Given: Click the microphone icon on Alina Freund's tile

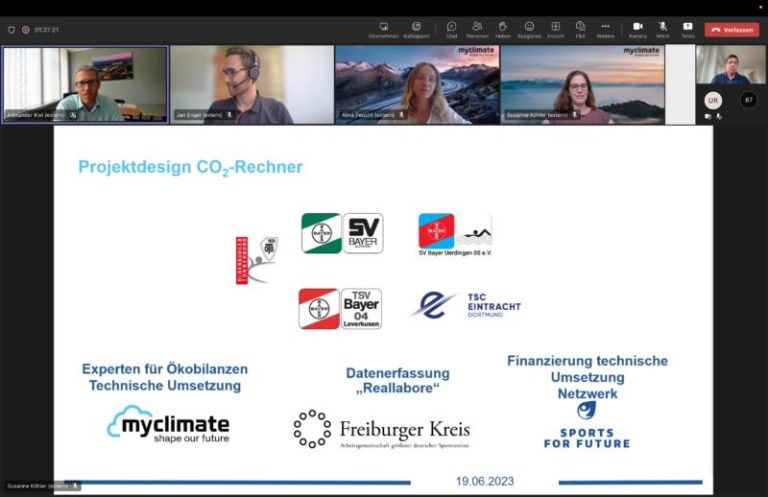Looking at the screenshot, I should (402, 115).
